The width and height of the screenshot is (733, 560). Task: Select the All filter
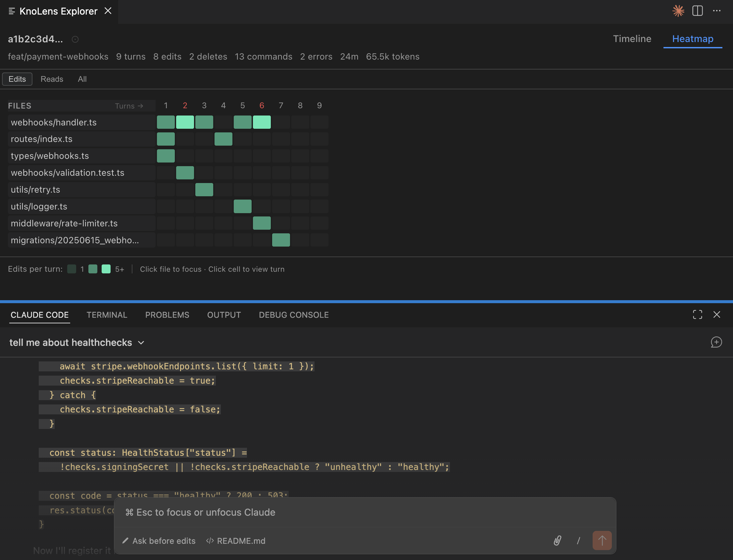[x=82, y=79]
